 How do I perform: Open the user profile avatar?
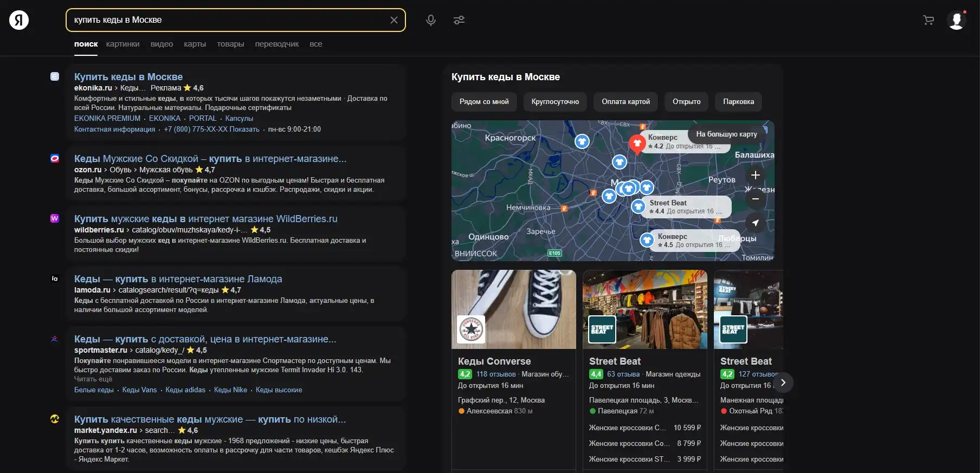click(x=957, y=20)
